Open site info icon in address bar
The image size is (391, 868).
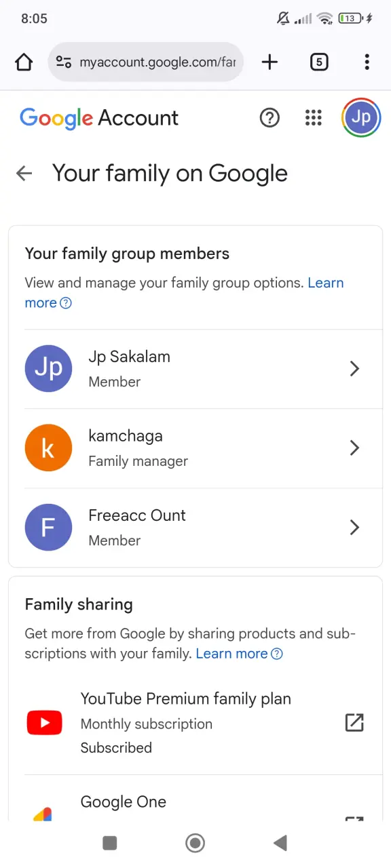point(64,62)
